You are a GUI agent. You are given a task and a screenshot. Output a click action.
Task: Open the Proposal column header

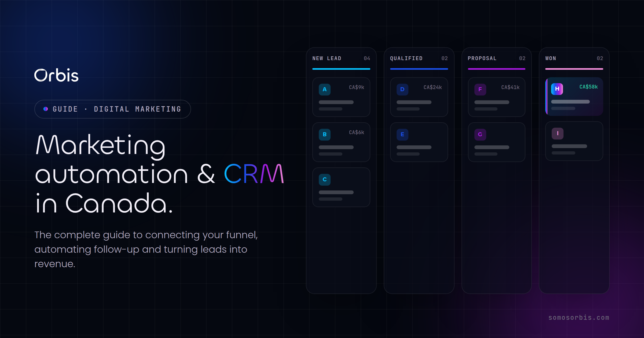482,58
